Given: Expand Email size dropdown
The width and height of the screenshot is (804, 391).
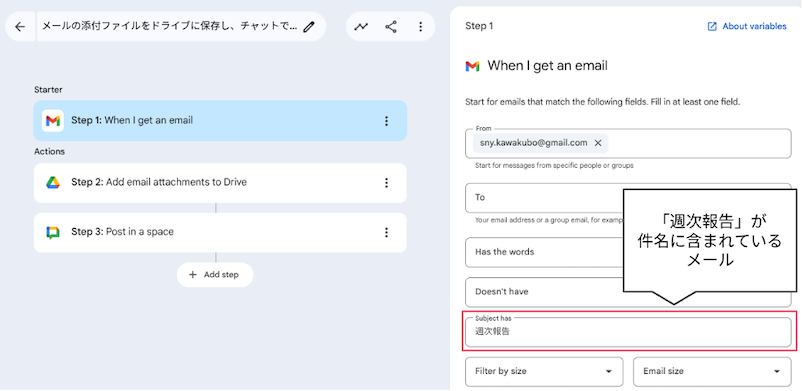Looking at the screenshot, I should pyautogui.click(x=712, y=372).
